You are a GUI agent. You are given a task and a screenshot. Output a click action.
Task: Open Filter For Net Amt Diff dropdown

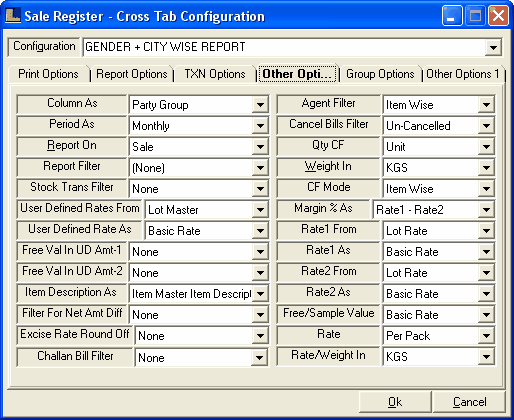click(x=260, y=315)
